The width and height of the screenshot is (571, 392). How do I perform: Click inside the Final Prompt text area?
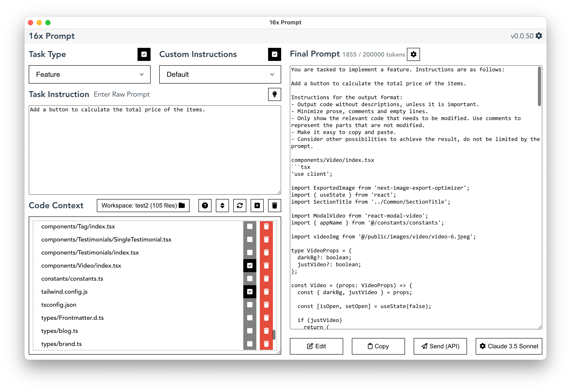[416, 197]
